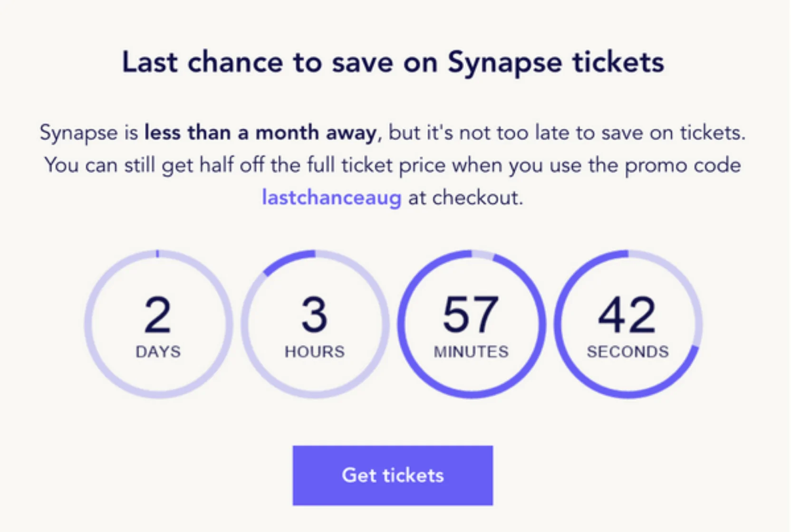Click the bold "less than a month away" text

pyautogui.click(x=260, y=133)
